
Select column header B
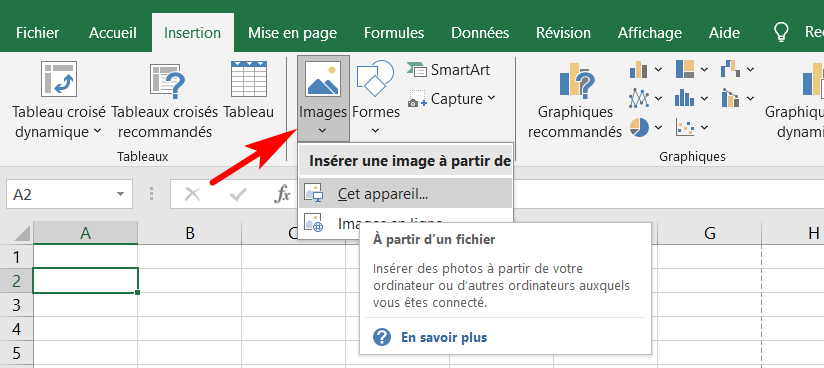click(x=190, y=233)
